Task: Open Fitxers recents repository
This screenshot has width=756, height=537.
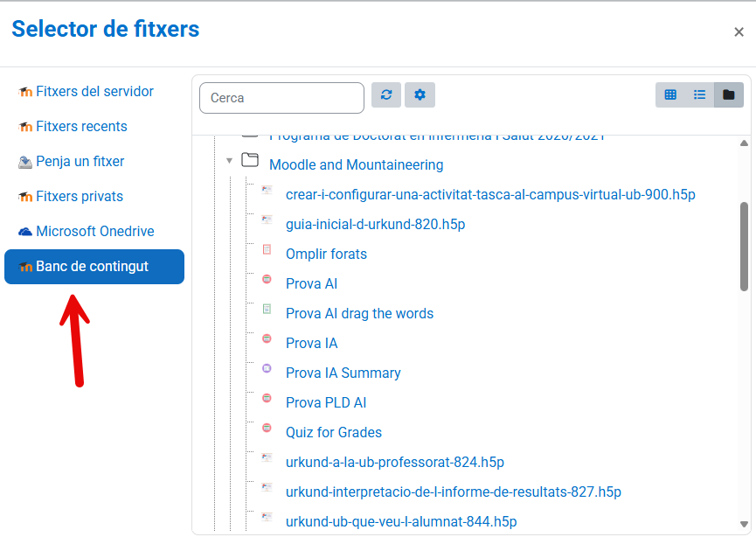Action: (x=81, y=127)
